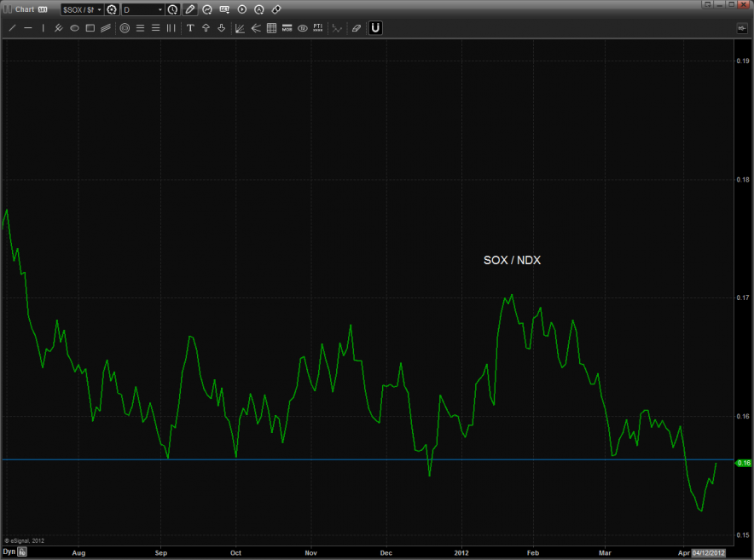
Task: Choose the rectangle drawing tool
Action: click(90, 28)
